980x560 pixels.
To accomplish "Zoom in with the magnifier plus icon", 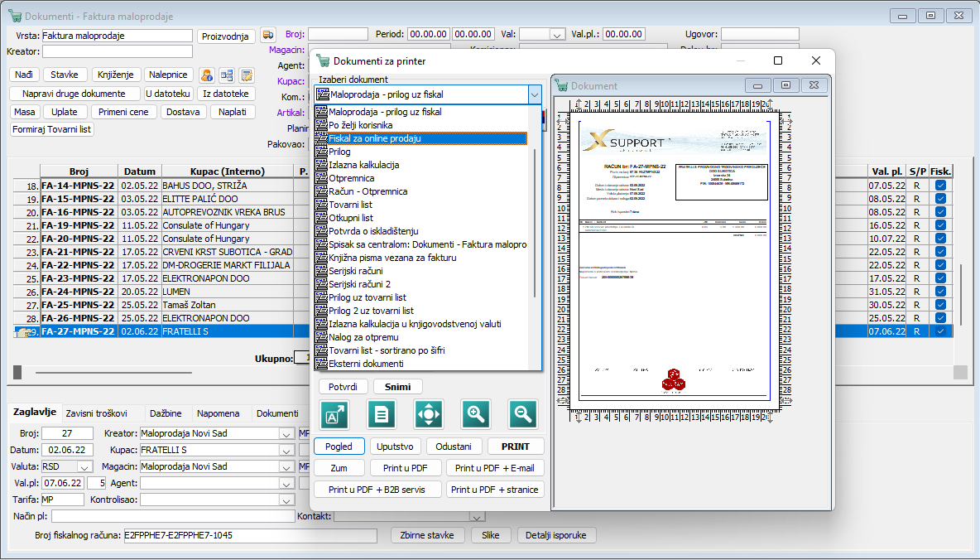I will [x=476, y=414].
